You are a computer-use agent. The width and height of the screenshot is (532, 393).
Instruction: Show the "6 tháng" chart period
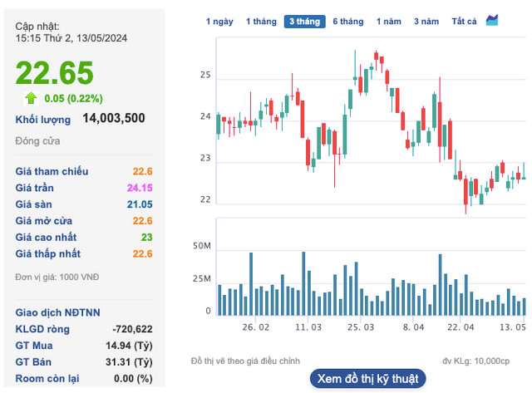point(348,22)
